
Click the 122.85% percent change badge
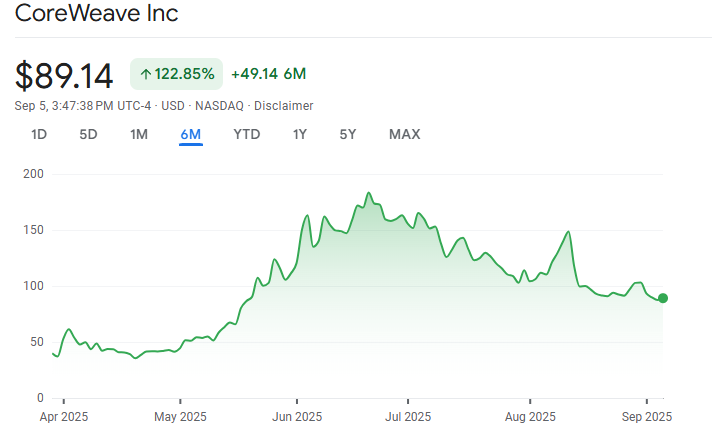coord(176,74)
